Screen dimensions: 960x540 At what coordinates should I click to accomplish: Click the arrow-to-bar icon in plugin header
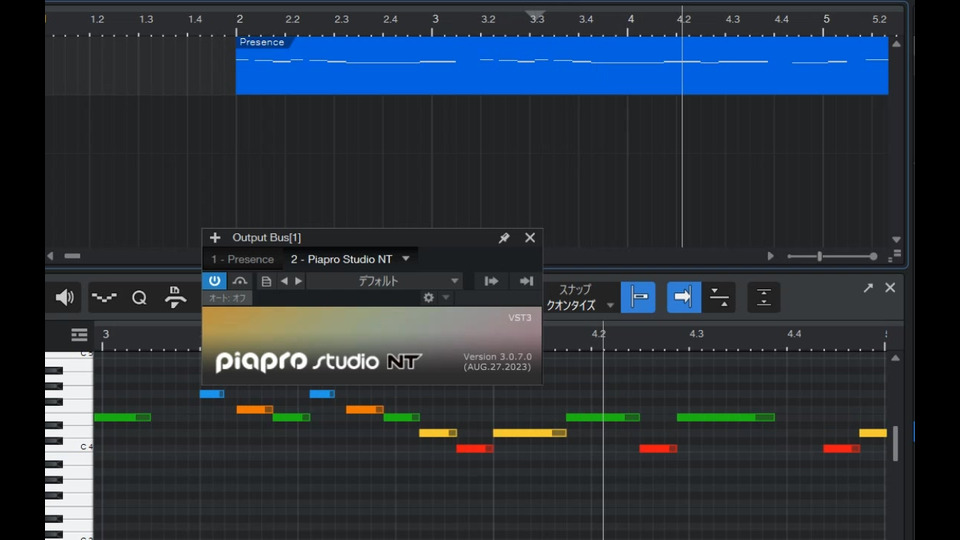527,281
